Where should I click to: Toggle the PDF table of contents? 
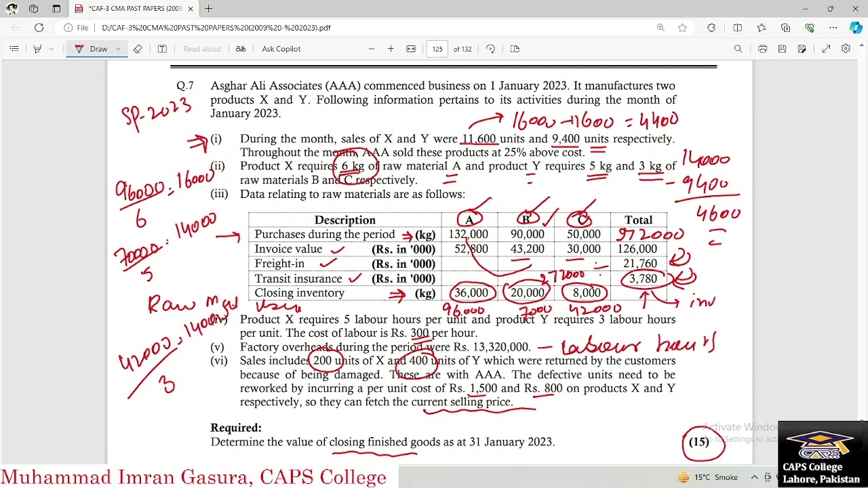[x=14, y=49]
